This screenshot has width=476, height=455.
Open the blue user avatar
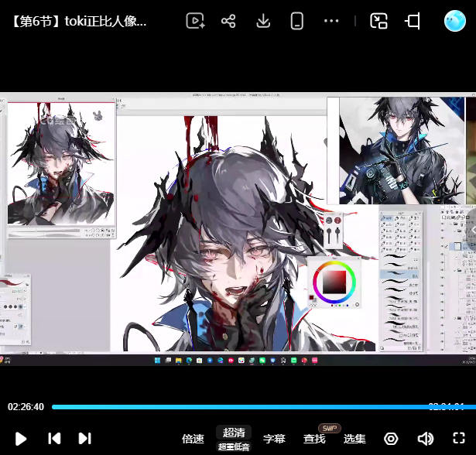[x=455, y=21]
